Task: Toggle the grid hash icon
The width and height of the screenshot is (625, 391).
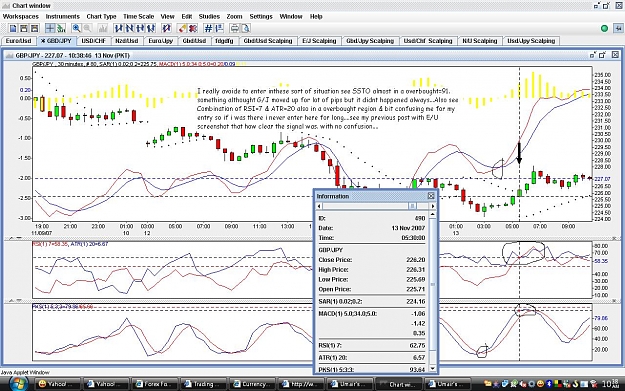Action: pyautogui.click(x=208, y=28)
